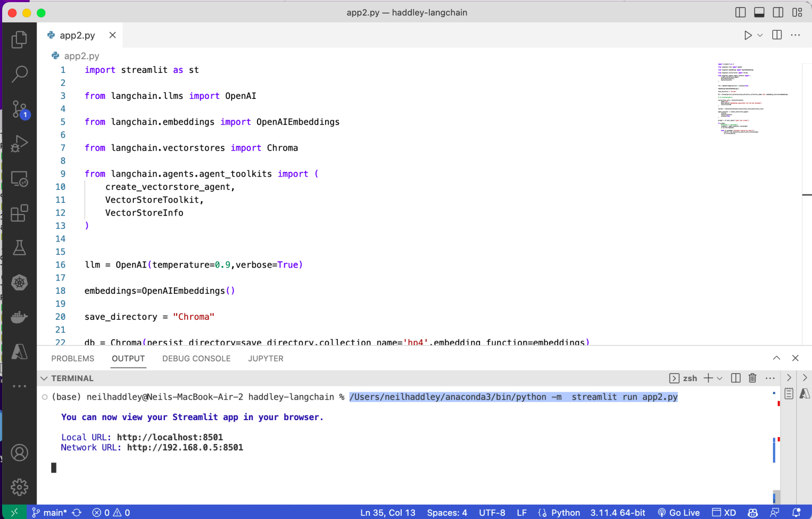Open the Run and Debug view

click(x=19, y=144)
